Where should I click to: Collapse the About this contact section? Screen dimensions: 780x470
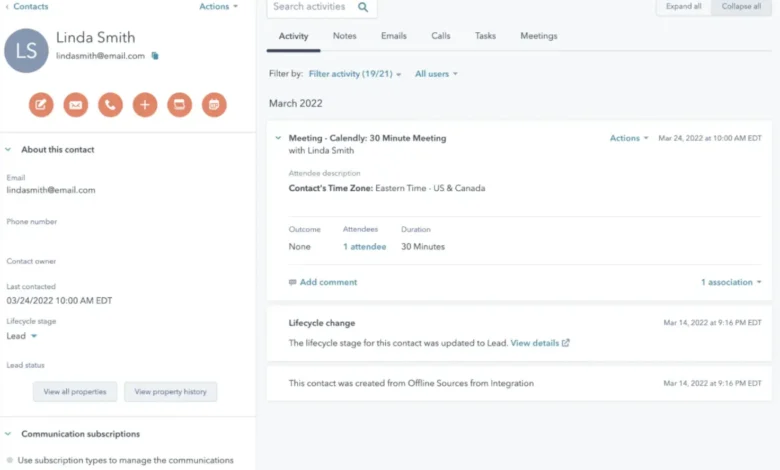[x=9, y=150]
